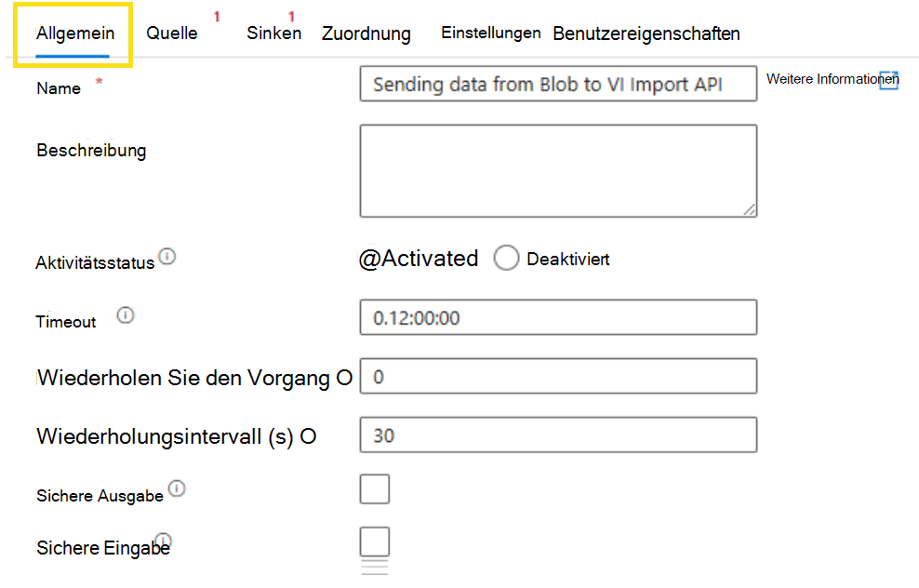Check the Sichere Eingabe checkbox
The image size is (919, 588).
pos(374,541)
